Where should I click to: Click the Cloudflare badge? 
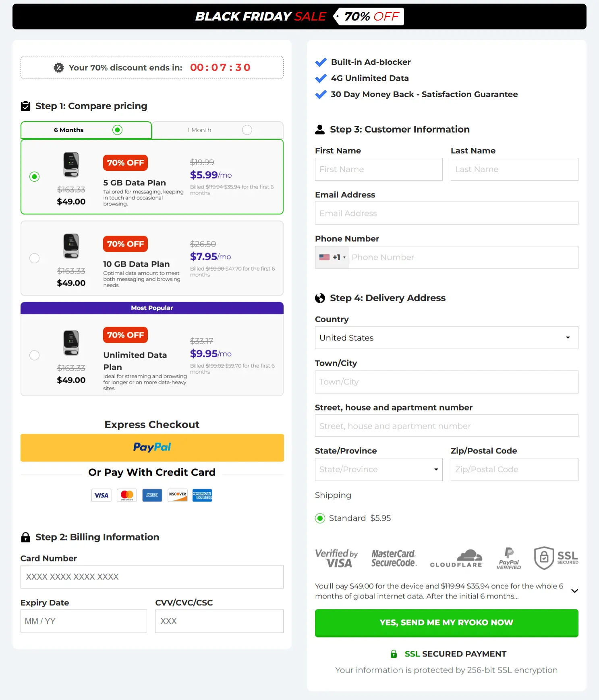pyautogui.click(x=456, y=558)
